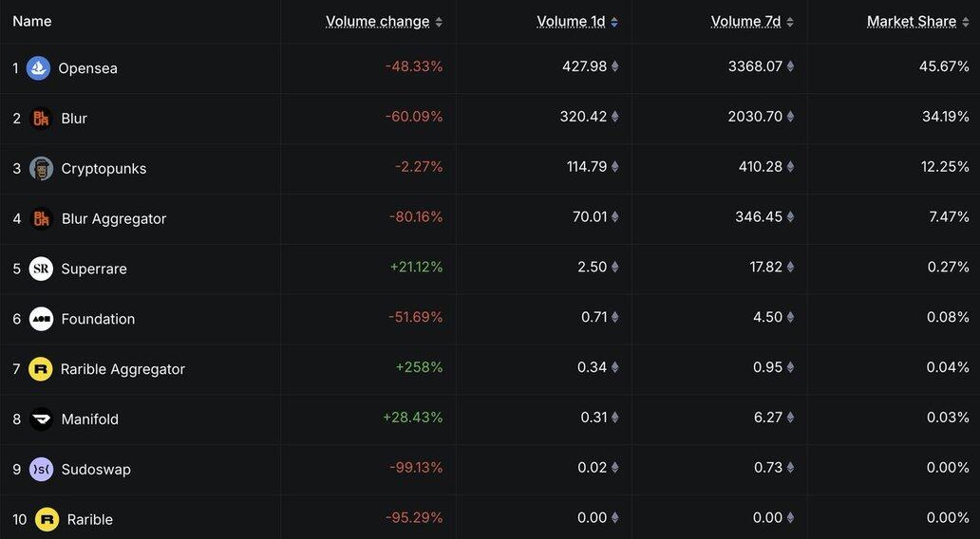Click the Blur marketplace logo icon
This screenshot has width=980, height=539.
coord(41,119)
